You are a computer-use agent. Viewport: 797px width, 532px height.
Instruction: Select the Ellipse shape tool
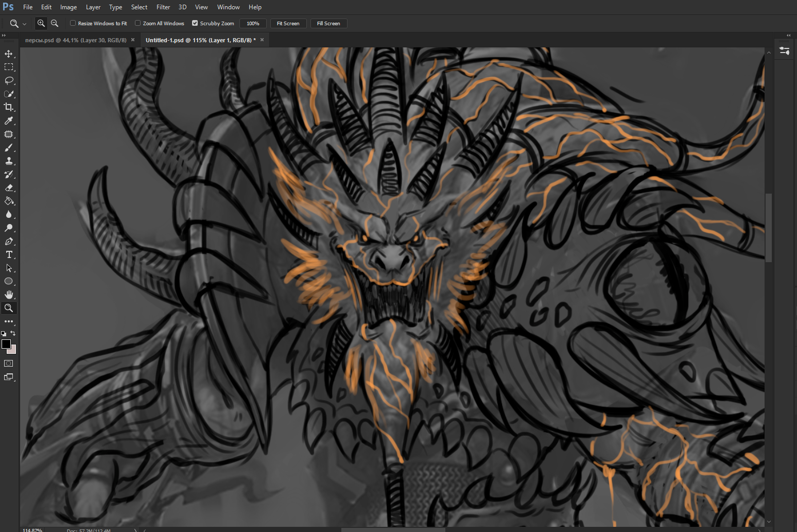point(9,281)
